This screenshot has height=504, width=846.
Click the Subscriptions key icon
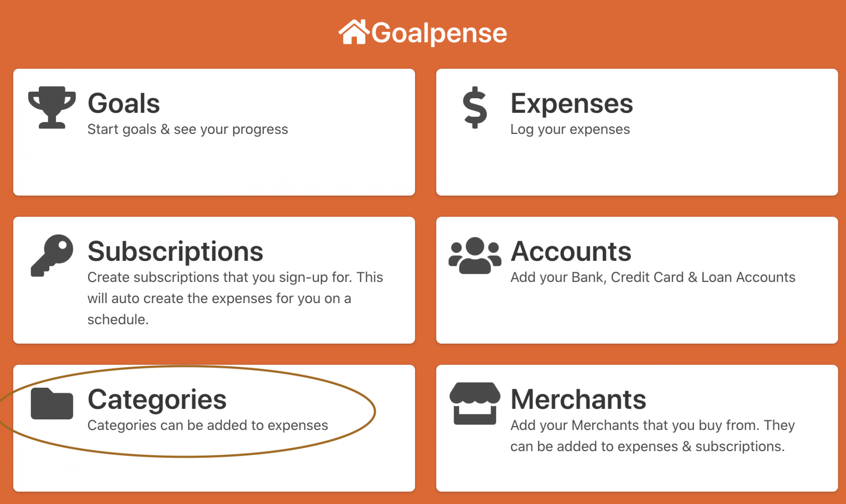point(52,255)
